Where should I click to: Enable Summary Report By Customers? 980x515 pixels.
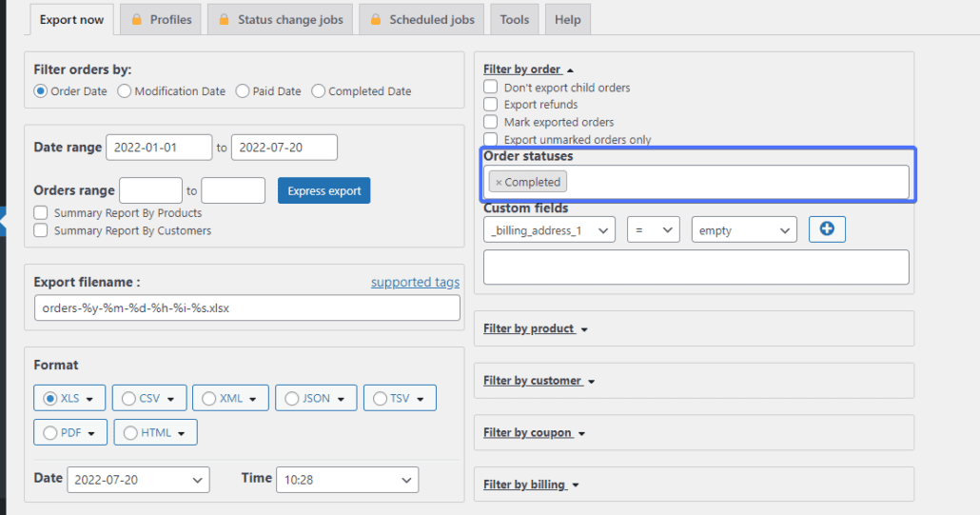(x=41, y=230)
